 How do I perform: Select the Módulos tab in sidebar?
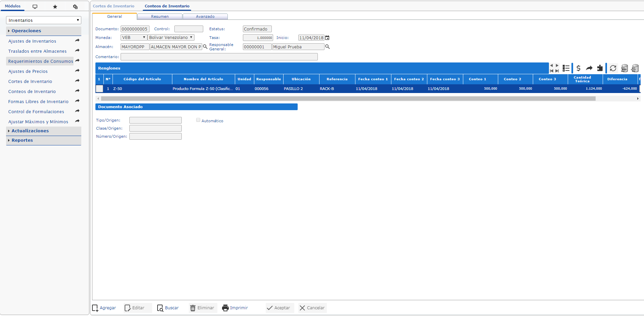pyautogui.click(x=13, y=6)
